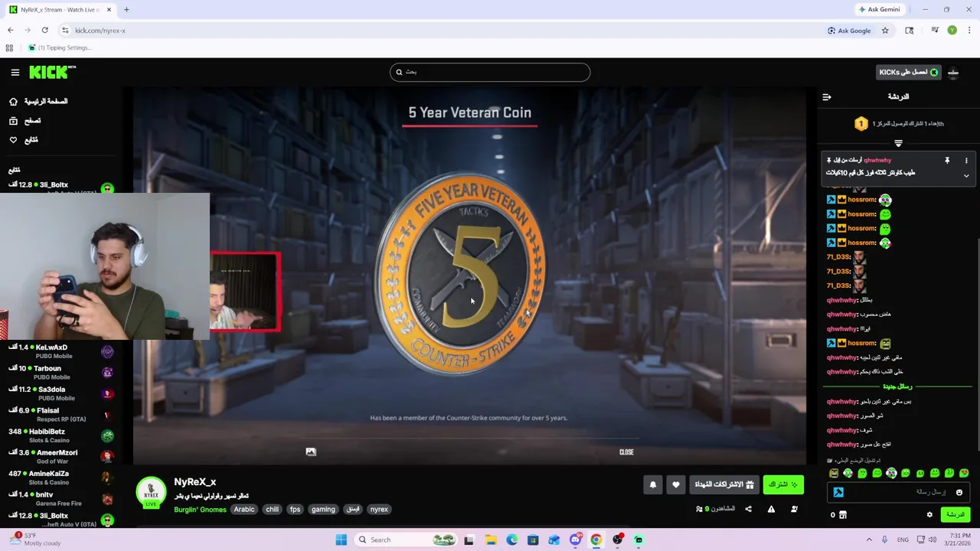
Task: Focus the Kick search box
Action: pos(490,72)
